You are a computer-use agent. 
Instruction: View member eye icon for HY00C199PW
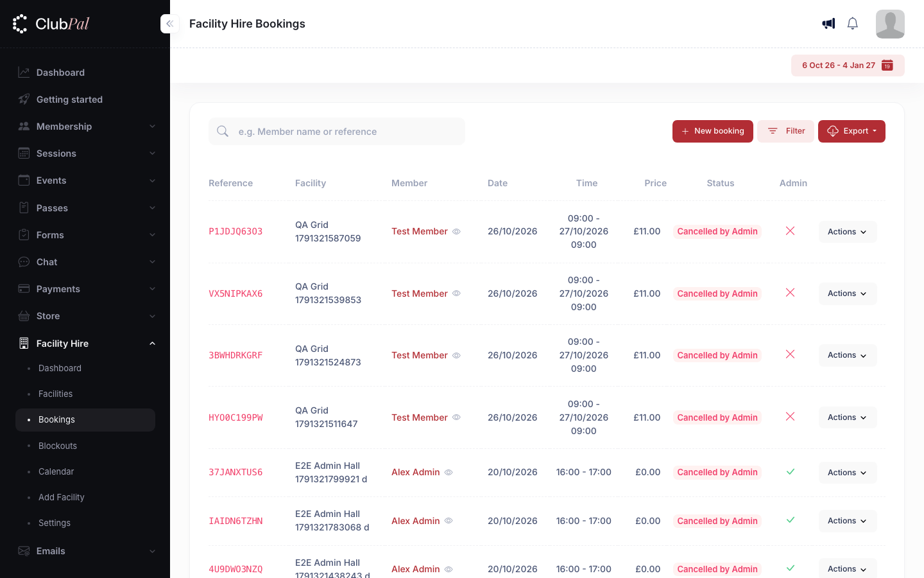tap(457, 417)
